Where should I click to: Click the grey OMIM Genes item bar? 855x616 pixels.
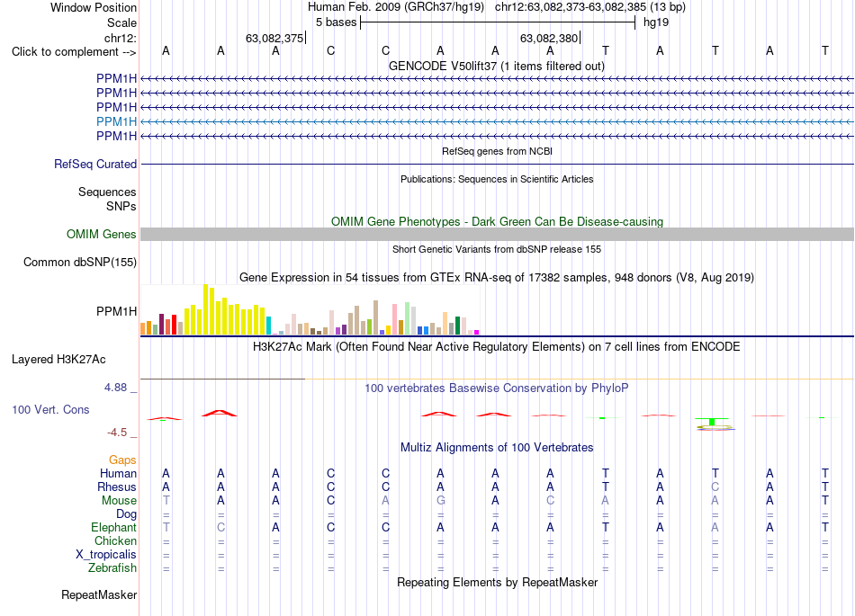tap(497, 234)
